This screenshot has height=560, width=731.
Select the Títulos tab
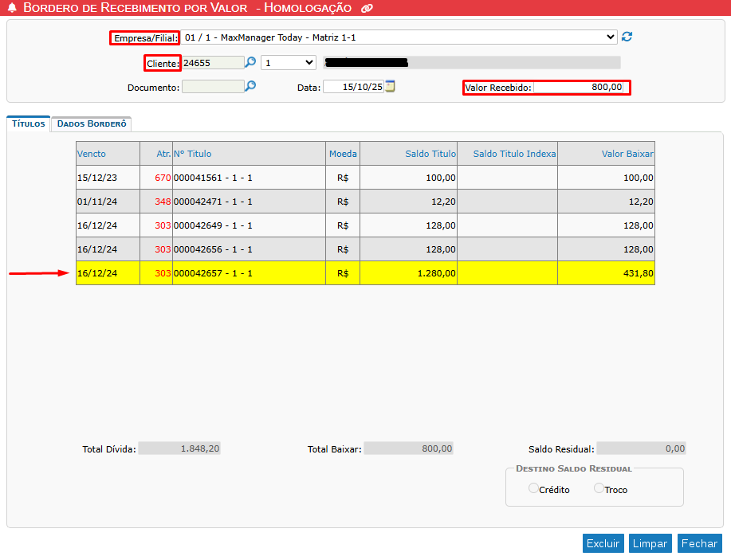point(29,124)
